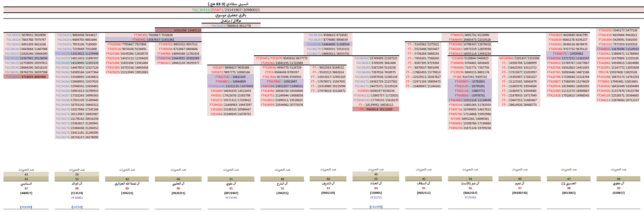The width and height of the screenshot is (644, 212).
Task: Click the red number 96 label
Action: (470, 188)
